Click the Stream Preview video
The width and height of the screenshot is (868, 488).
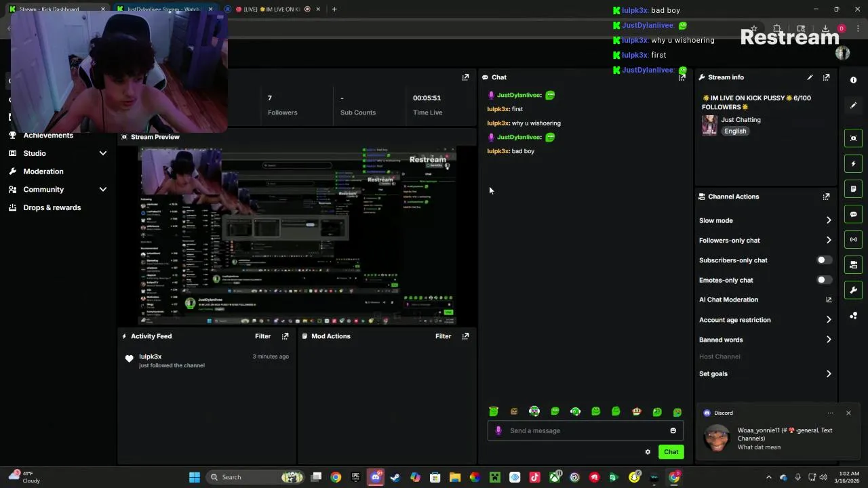tap(297, 236)
